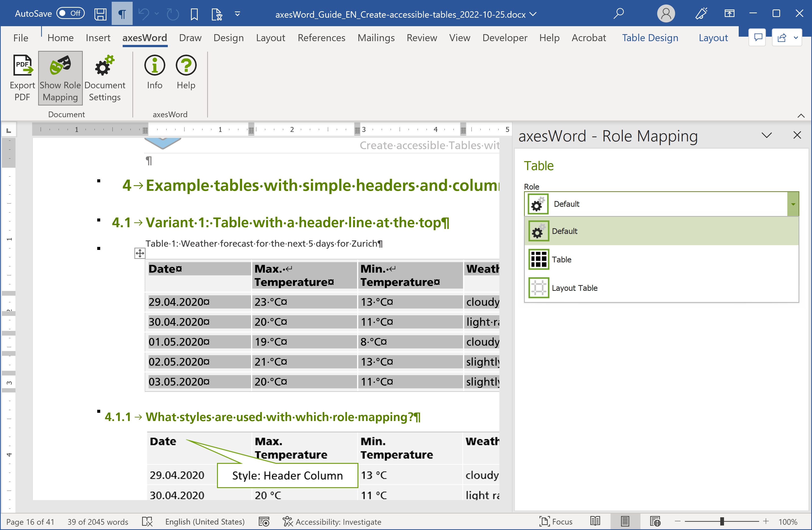The image size is (812, 530).
Task: Select Layout Table role option
Action: (574, 288)
